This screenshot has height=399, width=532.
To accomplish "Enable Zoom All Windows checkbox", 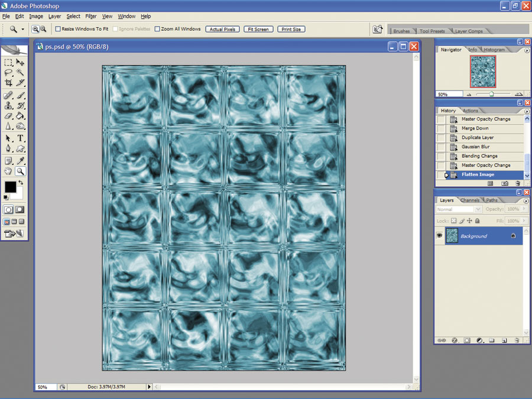I will [x=157, y=29].
